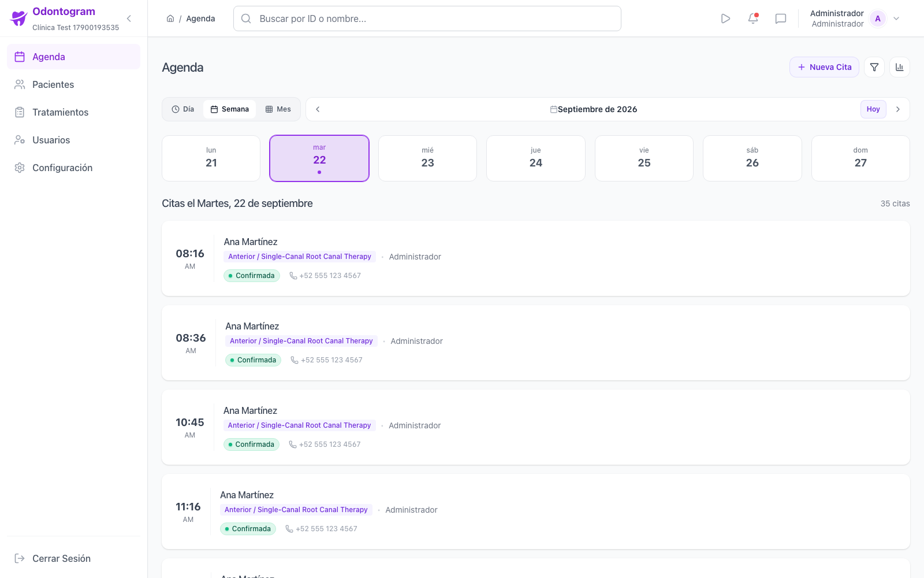Go to the home breadcrumb icon

point(170,18)
